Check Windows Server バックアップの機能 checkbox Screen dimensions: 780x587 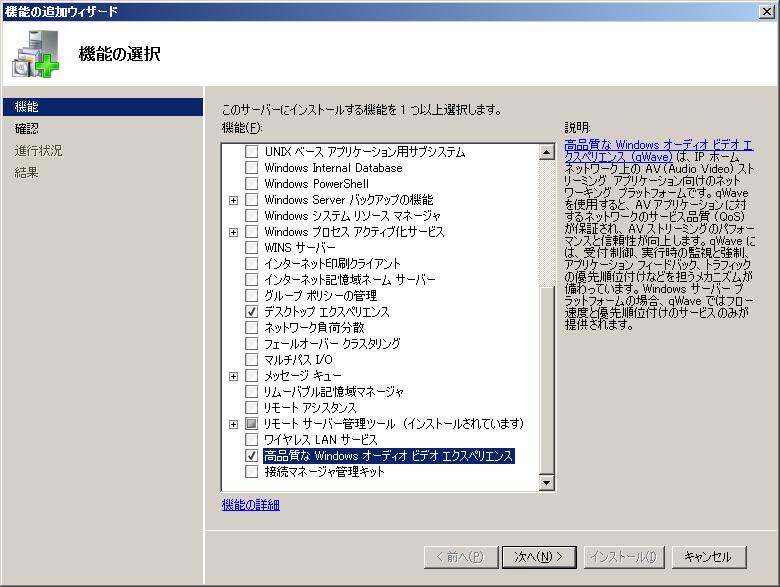pyautogui.click(x=252, y=200)
